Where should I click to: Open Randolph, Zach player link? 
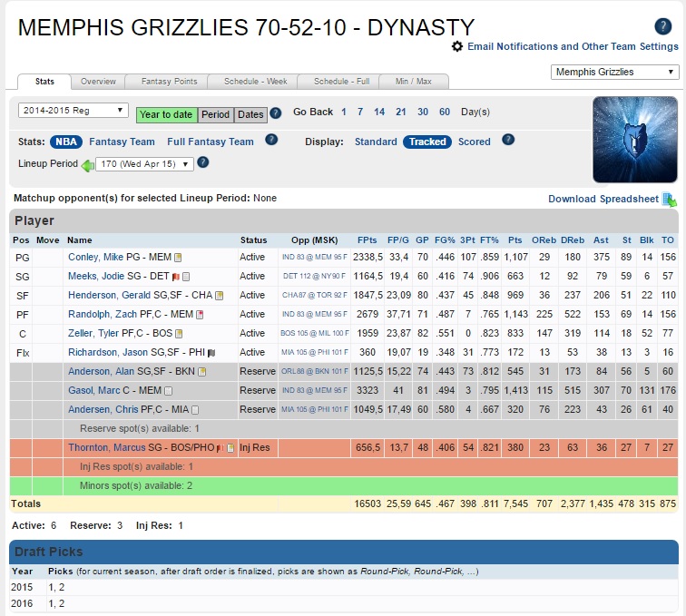point(103,314)
